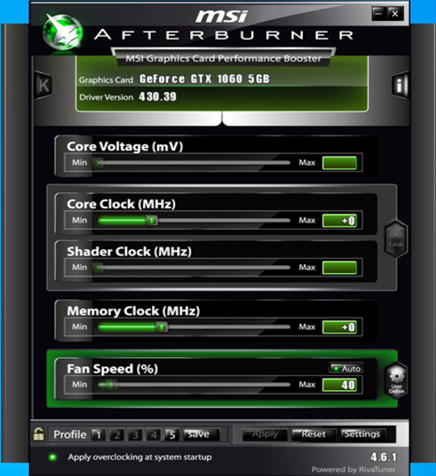The height and width of the screenshot is (476, 436).
Task: Click the profile Save button
Action: (x=201, y=434)
